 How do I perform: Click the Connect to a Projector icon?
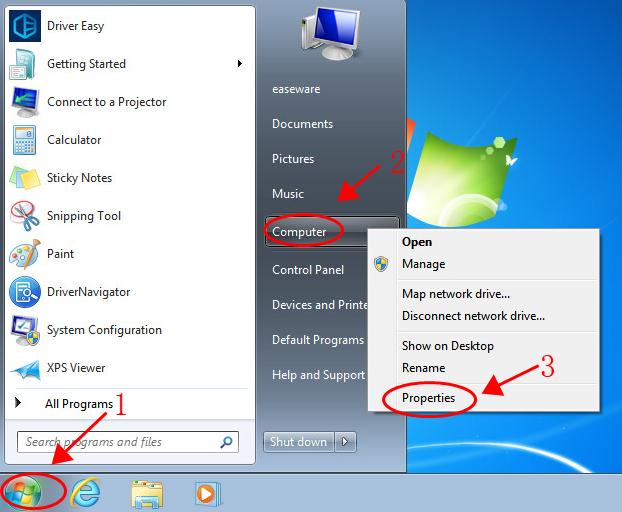click(25, 102)
